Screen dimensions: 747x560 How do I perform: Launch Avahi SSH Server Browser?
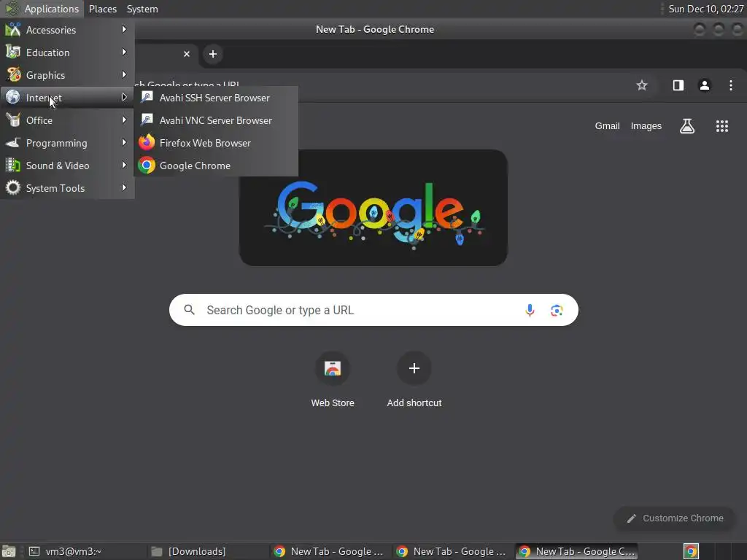pyautogui.click(x=216, y=98)
